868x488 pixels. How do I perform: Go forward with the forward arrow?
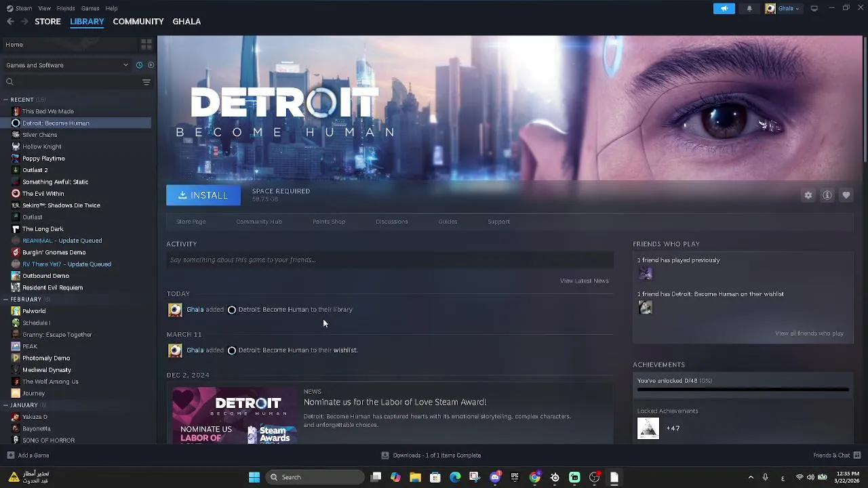(24, 22)
